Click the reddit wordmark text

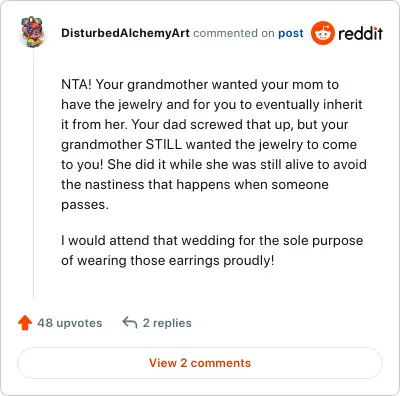(360, 33)
